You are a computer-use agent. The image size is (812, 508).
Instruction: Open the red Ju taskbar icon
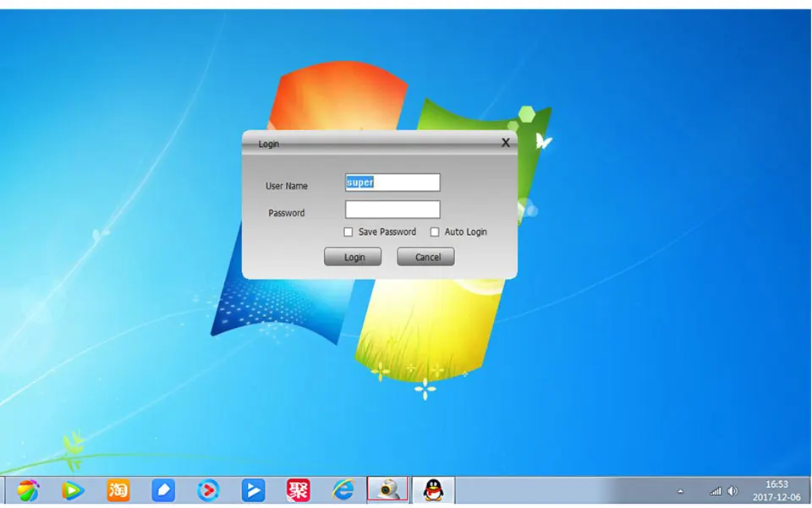[299, 490]
